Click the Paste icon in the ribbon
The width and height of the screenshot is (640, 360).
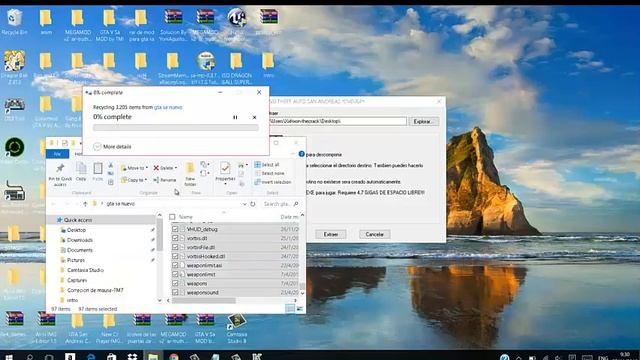98,172
